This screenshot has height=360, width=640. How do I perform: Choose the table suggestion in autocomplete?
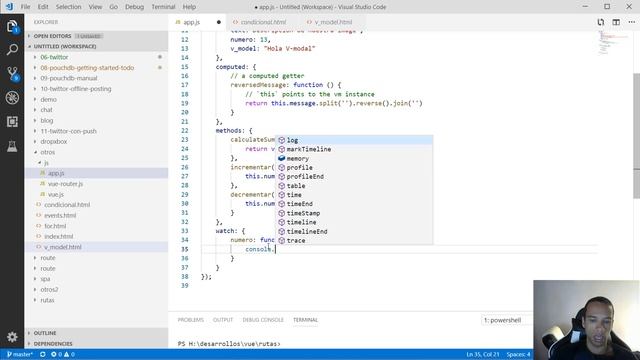point(354,186)
